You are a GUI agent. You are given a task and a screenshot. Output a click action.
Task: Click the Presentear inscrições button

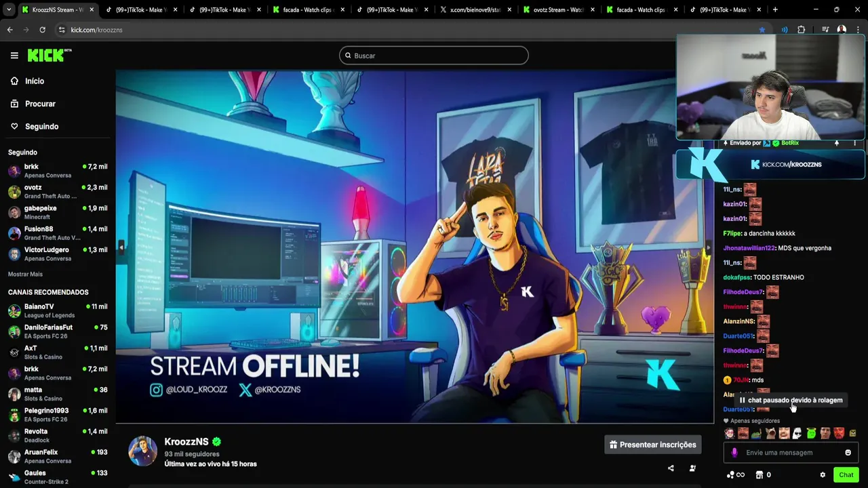653,445
